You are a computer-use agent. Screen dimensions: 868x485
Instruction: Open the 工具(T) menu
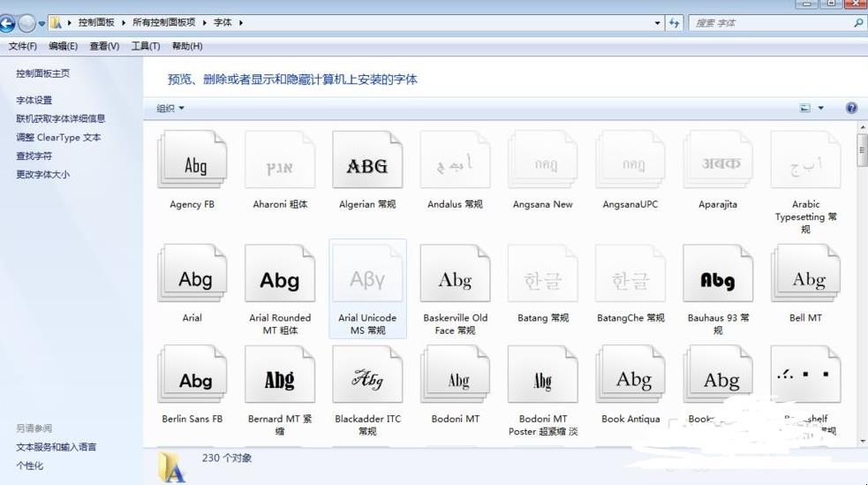(146, 46)
